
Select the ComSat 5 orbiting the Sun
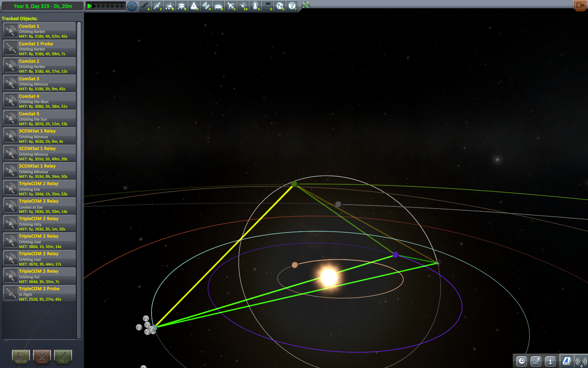click(39, 118)
